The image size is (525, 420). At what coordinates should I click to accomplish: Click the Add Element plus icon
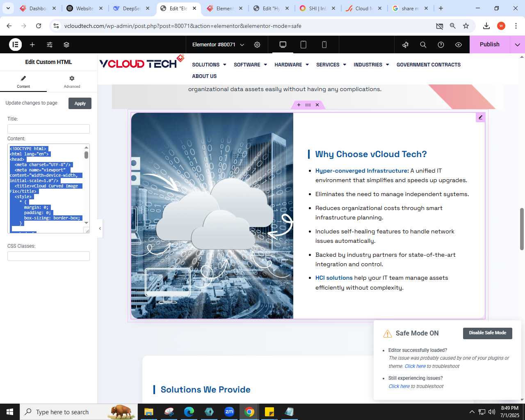pyautogui.click(x=32, y=45)
